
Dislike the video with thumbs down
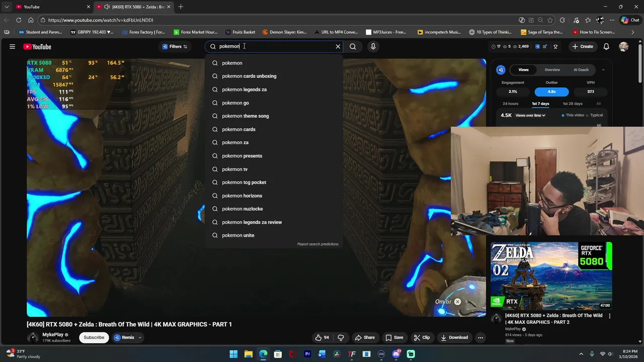pyautogui.click(x=341, y=337)
